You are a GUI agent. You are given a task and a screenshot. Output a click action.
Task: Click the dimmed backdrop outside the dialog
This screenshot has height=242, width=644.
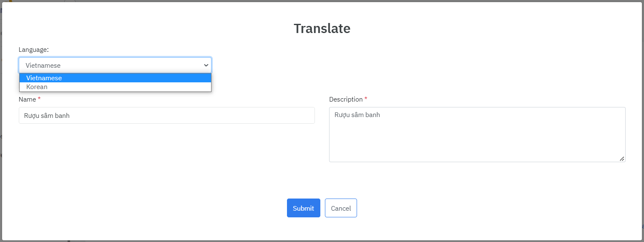point(643,125)
